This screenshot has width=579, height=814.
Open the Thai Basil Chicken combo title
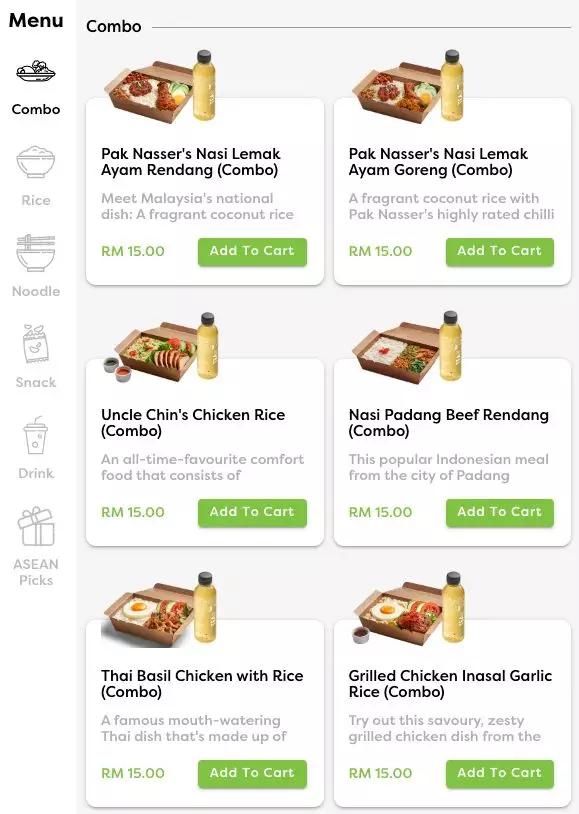202,684
